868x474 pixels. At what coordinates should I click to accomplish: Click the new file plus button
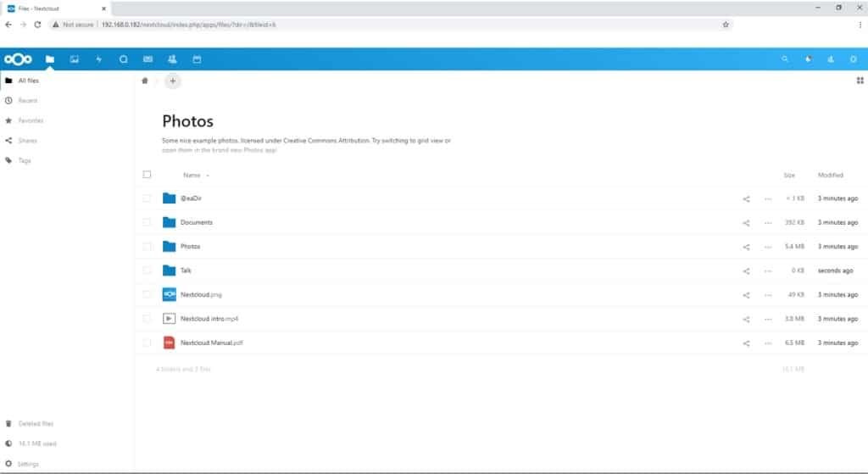[x=173, y=81]
